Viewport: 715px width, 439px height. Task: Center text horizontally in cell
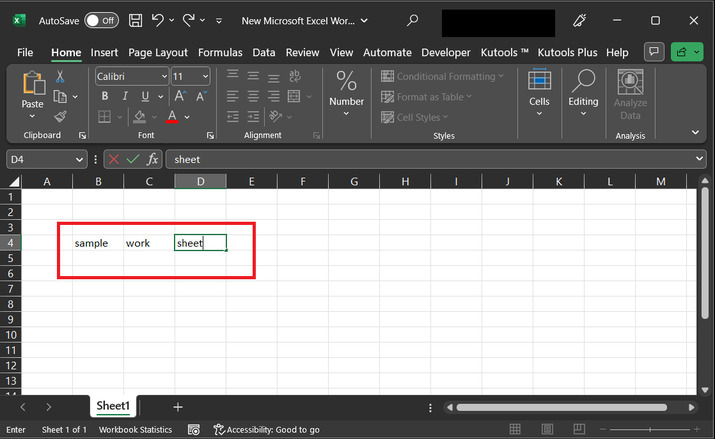point(253,96)
